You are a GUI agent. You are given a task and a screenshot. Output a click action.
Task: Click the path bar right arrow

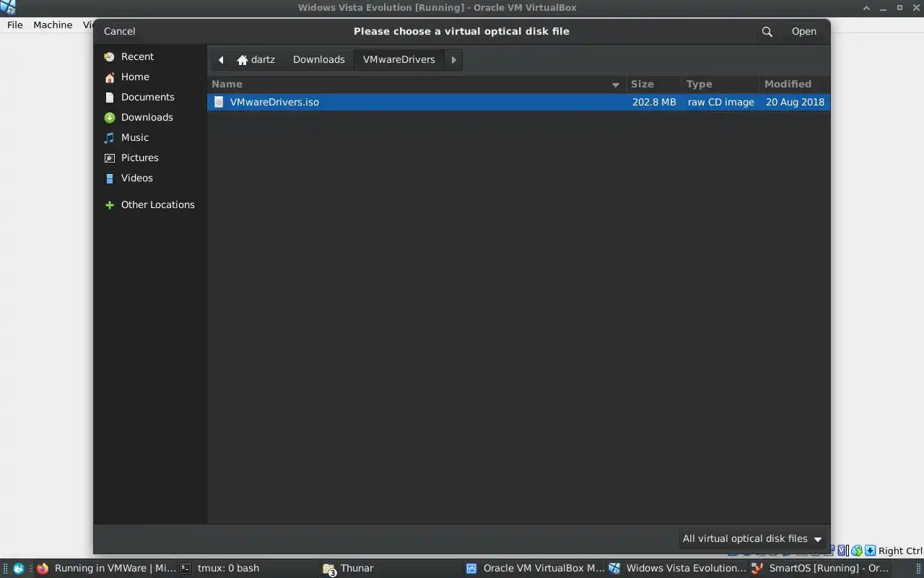tap(453, 59)
